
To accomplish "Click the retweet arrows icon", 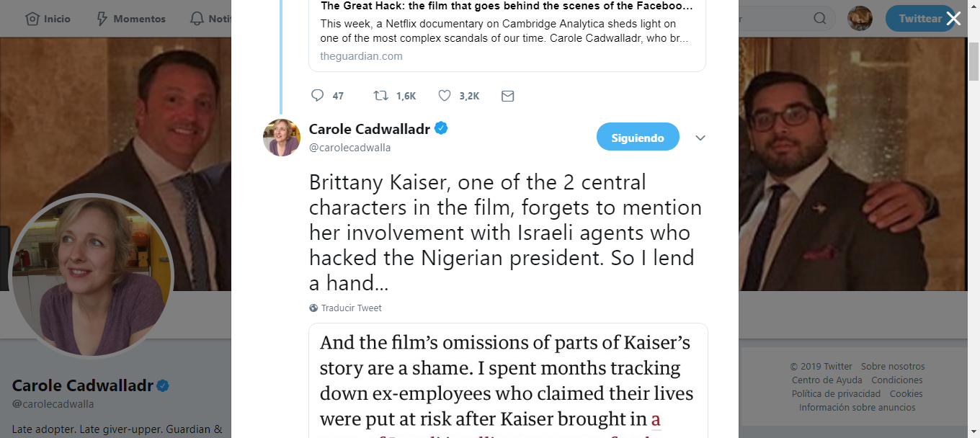I will tap(380, 96).
